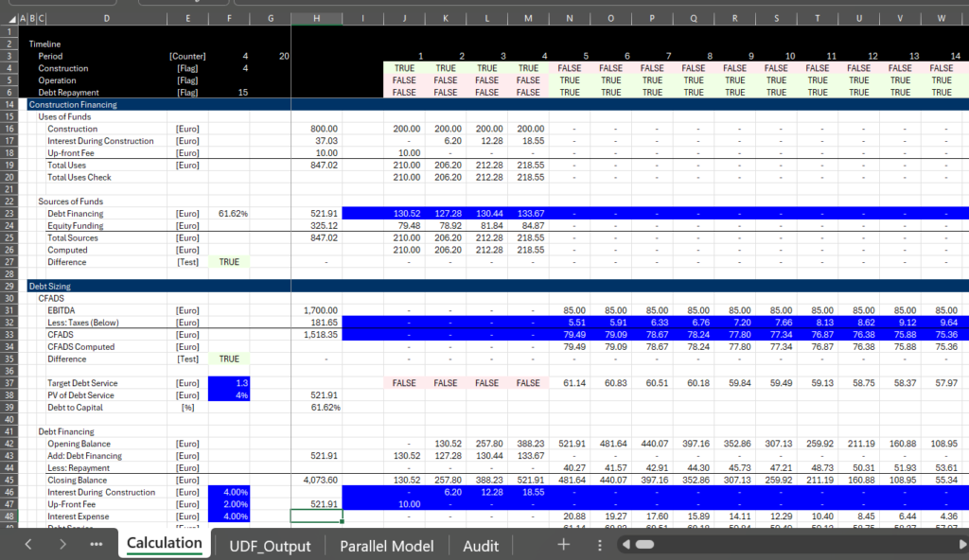Select the 40.27 repayment cell
This screenshot has width=969, height=560.
click(x=569, y=468)
